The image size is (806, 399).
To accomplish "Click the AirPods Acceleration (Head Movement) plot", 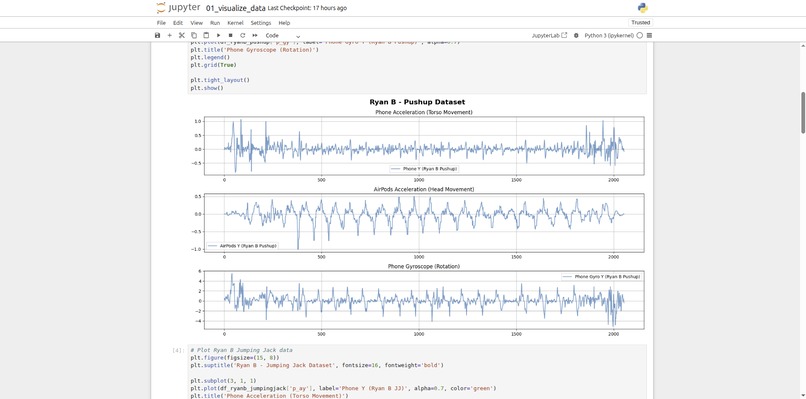I will [424, 223].
